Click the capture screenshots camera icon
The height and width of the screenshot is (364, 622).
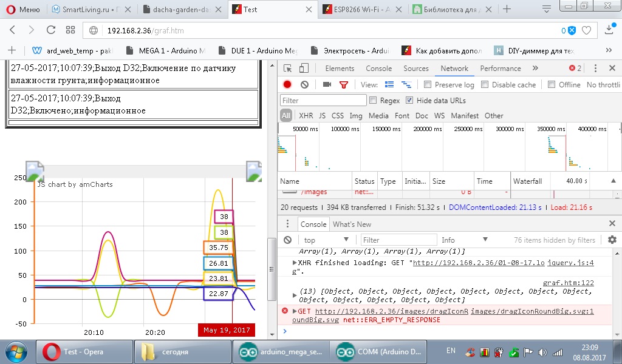(x=327, y=85)
